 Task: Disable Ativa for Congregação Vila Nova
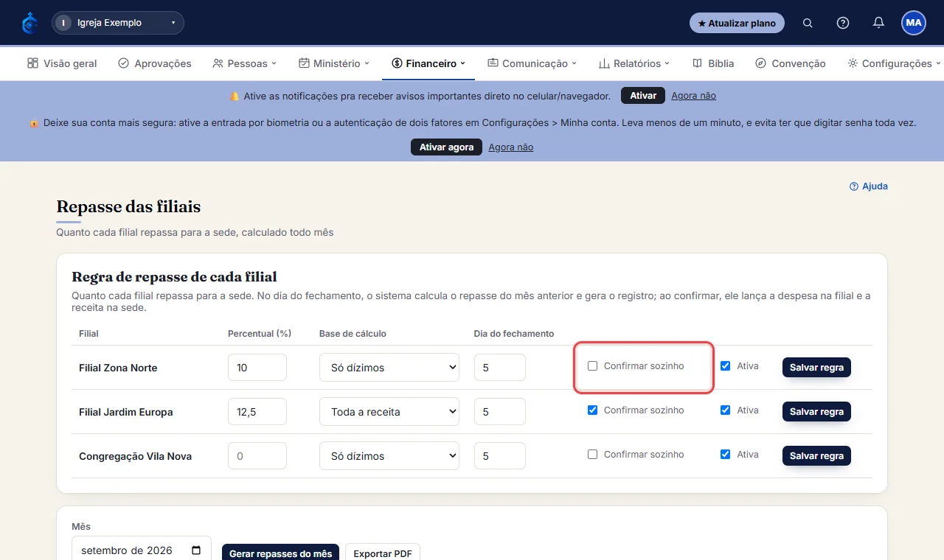click(726, 455)
